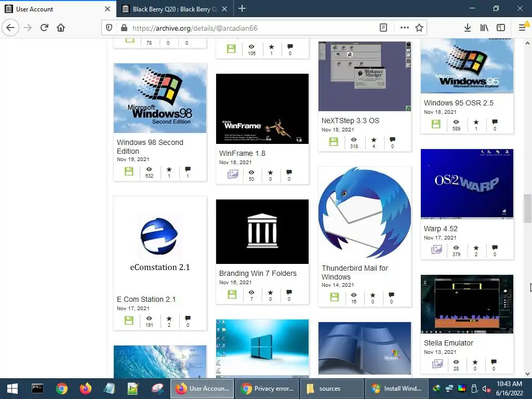This screenshot has width=532, height=399.
Task: Open the Thunderbird logo thumbnail
Action: point(365,213)
